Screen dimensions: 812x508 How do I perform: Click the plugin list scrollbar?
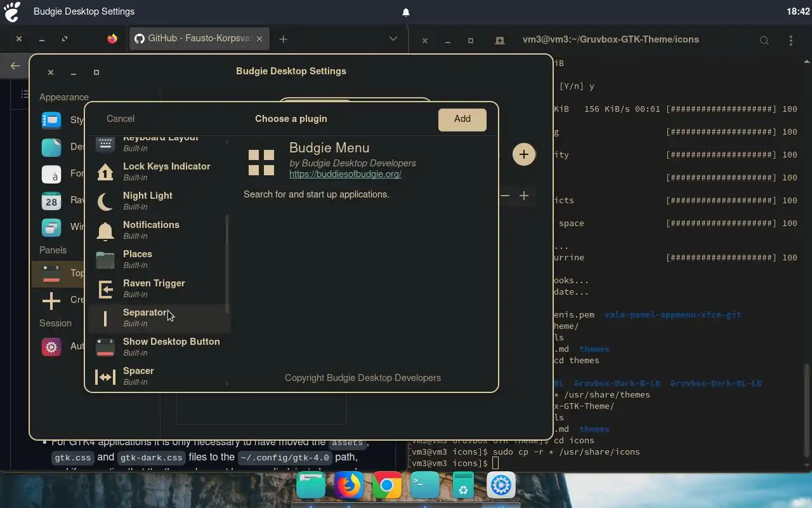coord(227,264)
